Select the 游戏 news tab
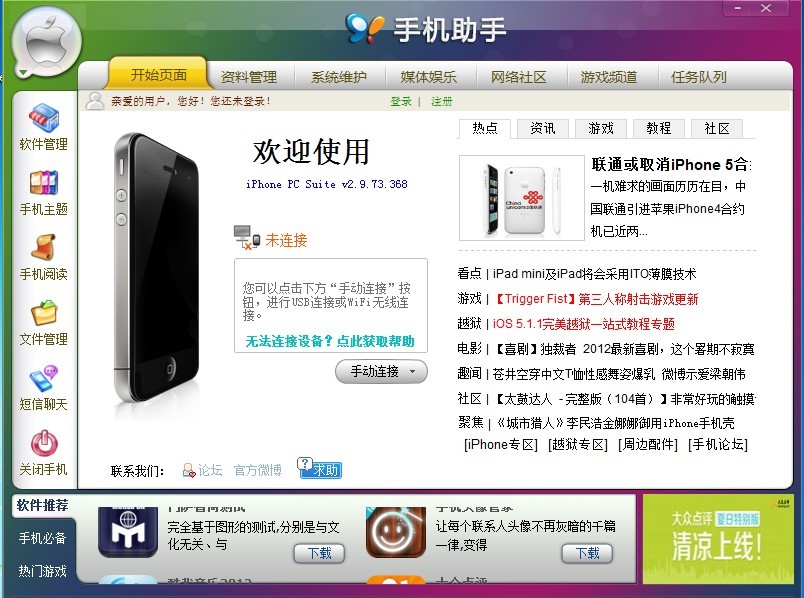804x598 pixels. (601, 128)
